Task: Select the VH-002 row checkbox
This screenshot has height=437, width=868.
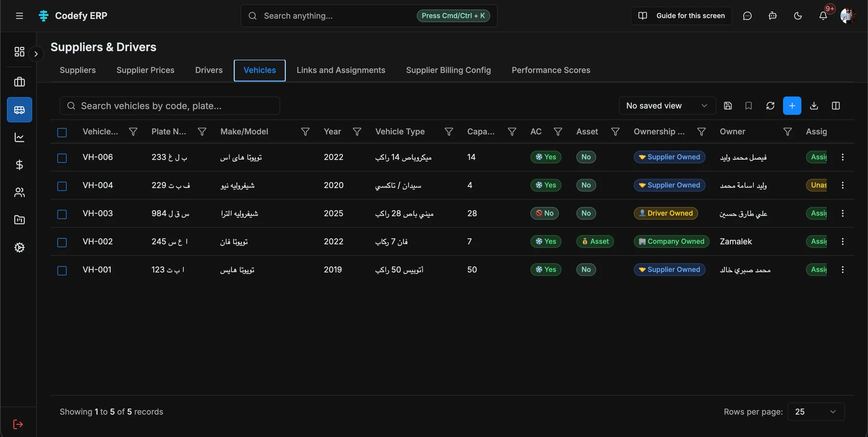Action: click(x=62, y=243)
